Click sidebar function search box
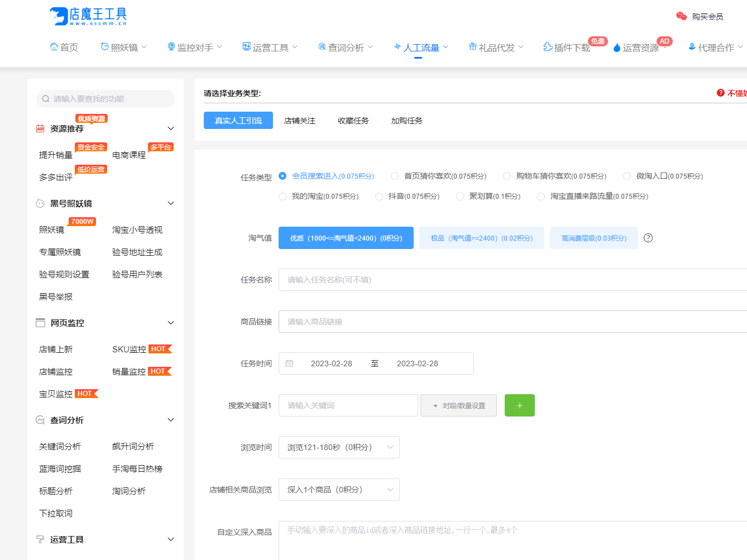This screenshot has width=747, height=560. 106,99
